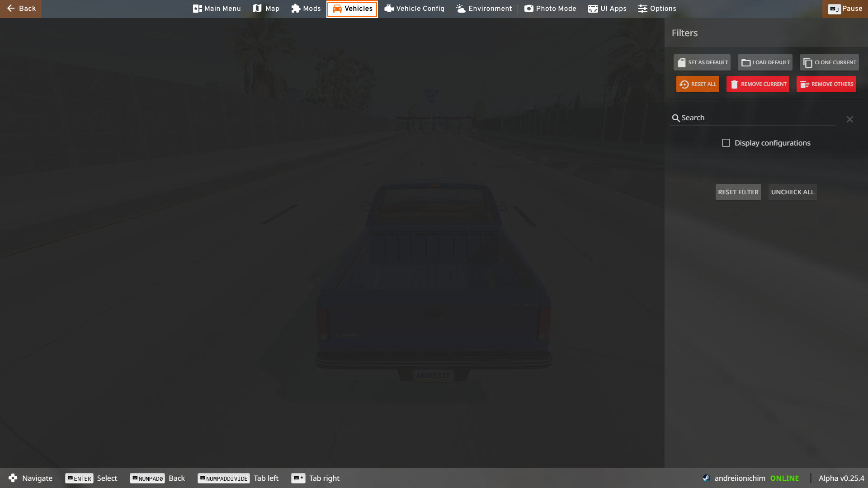Switch to the Map tab

click(x=266, y=9)
